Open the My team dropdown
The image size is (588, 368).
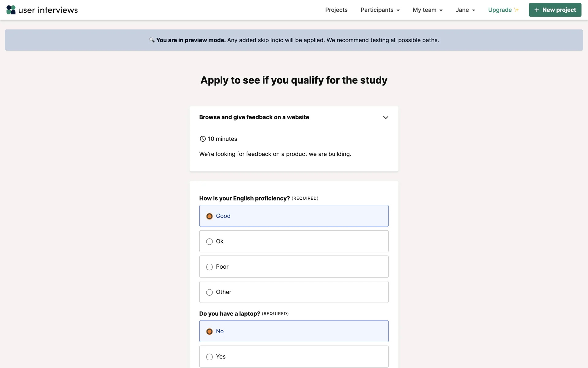[428, 10]
